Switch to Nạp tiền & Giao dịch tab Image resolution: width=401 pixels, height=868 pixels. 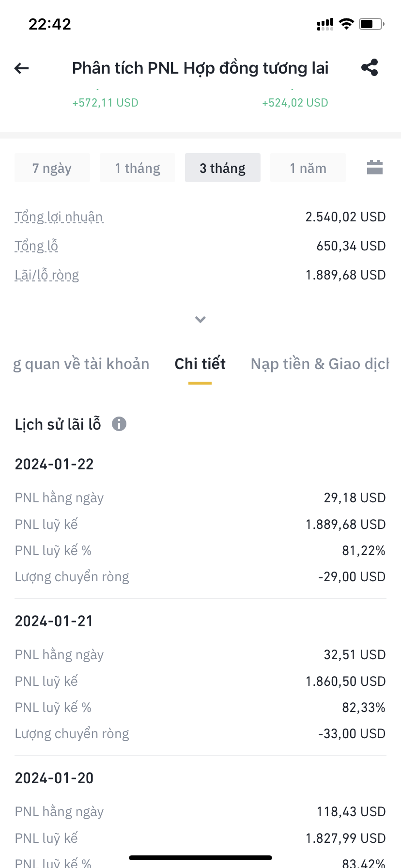pyautogui.click(x=320, y=364)
